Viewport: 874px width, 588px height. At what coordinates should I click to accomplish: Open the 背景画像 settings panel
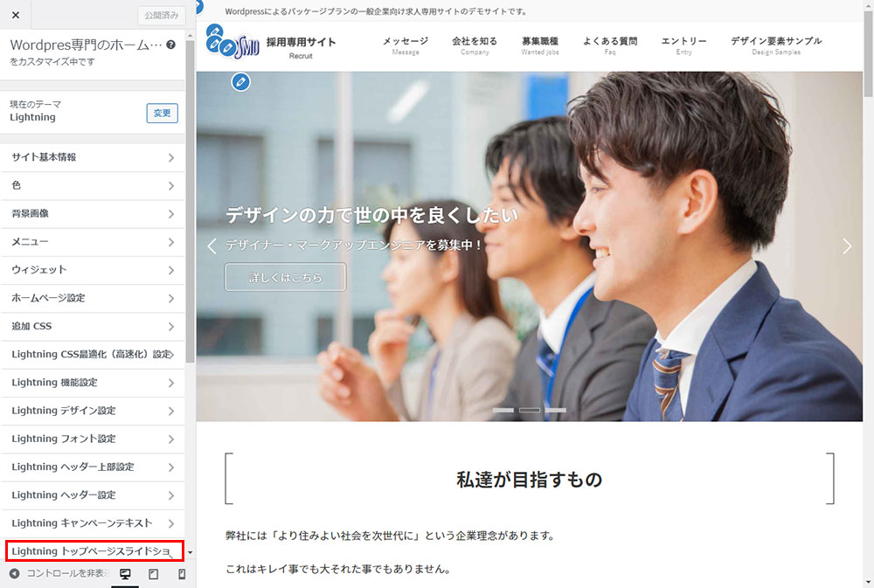click(x=92, y=214)
